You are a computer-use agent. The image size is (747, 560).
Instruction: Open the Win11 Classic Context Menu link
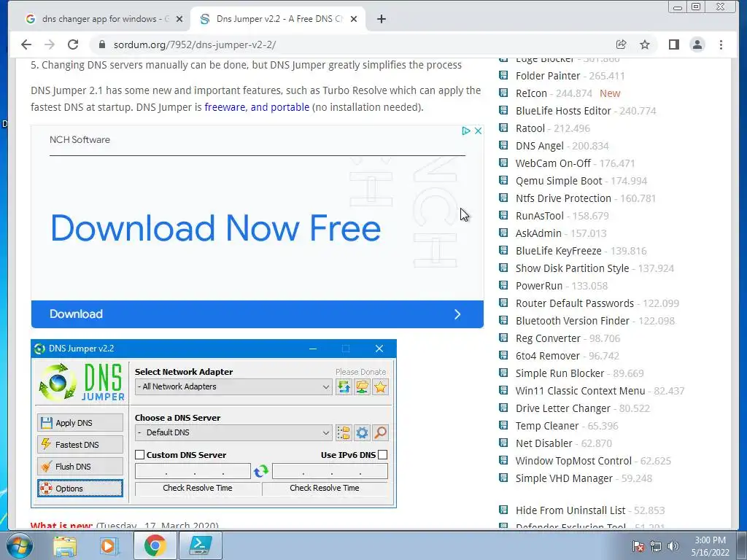pyautogui.click(x=580, y=391)
